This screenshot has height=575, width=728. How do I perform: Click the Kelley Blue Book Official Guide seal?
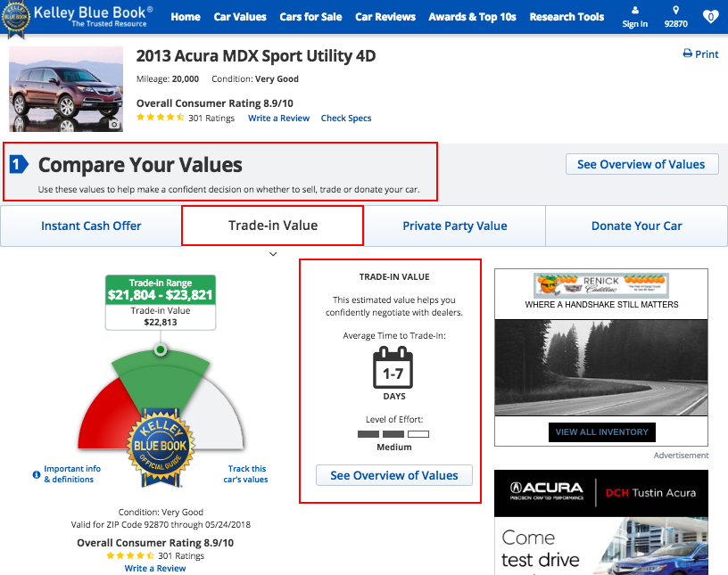pyautogui.click(x=161, y=448)
